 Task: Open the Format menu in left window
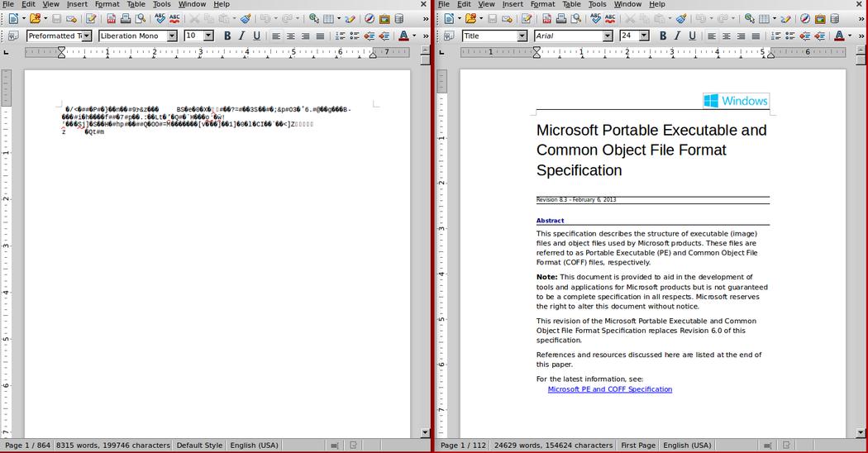pos(107,4)
